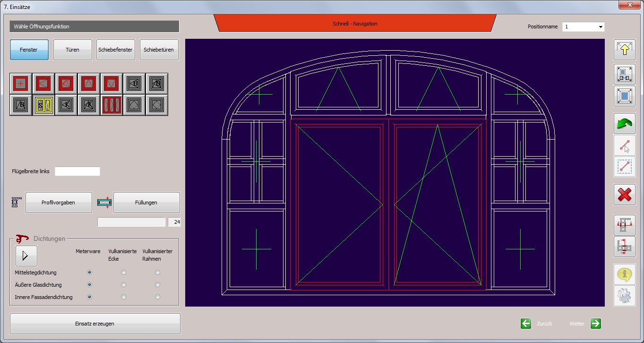Set Äußere Glasdichtung to Vulkanisierter Rahmen
Viewport: 644px width, 343px height.
[x=157, y=285]
